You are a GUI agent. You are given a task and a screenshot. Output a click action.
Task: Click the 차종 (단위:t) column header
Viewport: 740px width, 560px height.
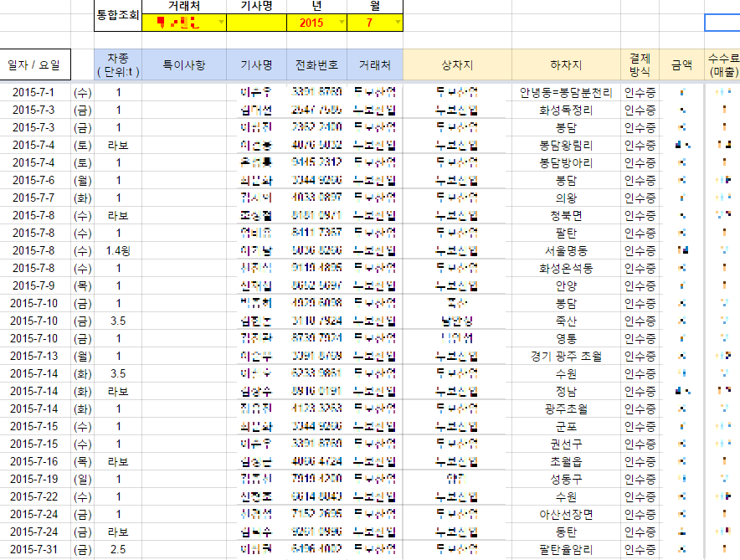point(118,64)
